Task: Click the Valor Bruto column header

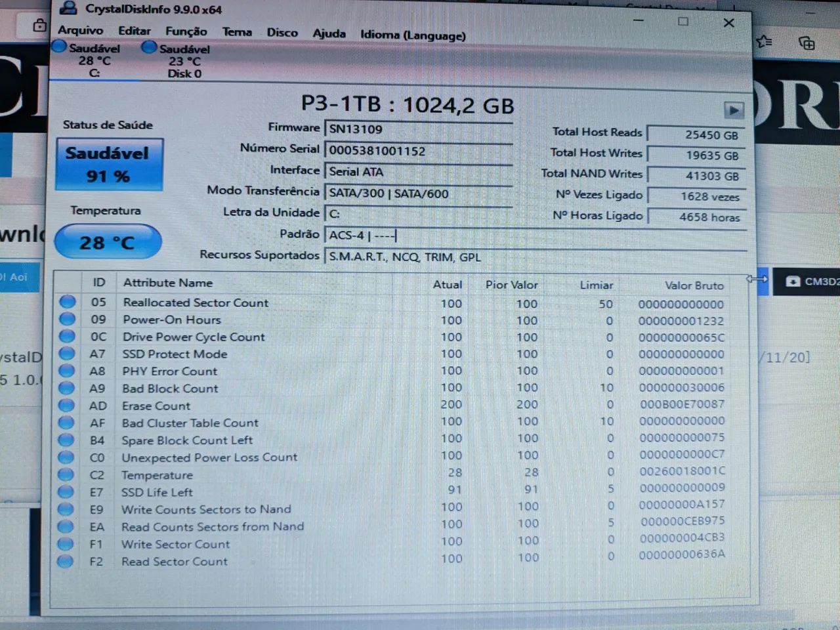Action: tap(694, 285)
